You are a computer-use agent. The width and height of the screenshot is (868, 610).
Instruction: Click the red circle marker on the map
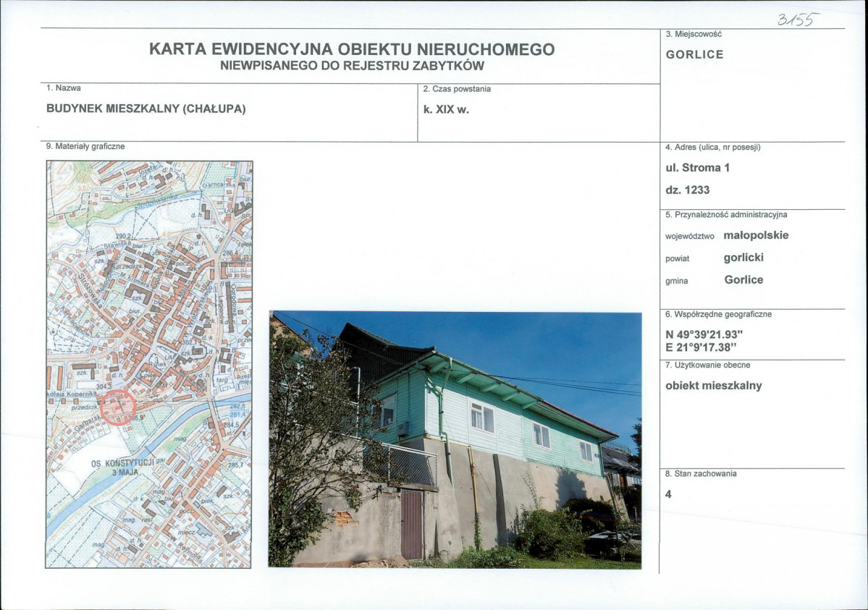pyautogui.click(x=118, y=407)
